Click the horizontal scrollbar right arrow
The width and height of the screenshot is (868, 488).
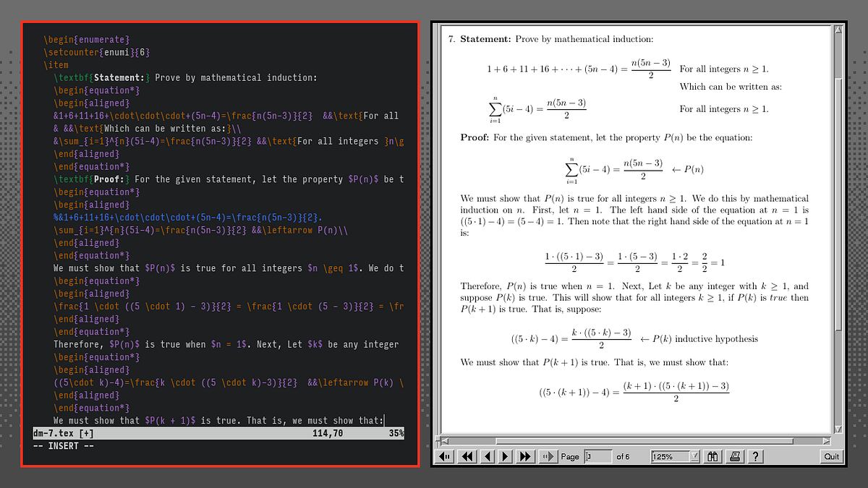[825, 440]
